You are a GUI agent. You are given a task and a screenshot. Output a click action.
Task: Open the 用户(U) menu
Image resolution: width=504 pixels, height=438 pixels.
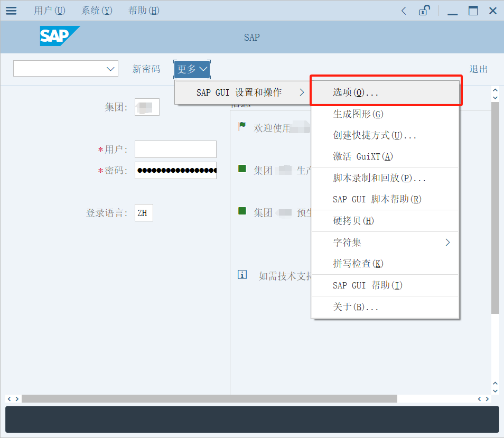tap(50, 11)
